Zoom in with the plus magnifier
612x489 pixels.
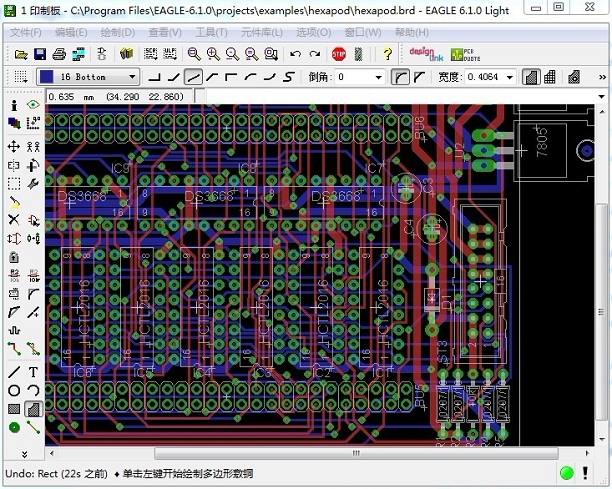tap(213, 54)
